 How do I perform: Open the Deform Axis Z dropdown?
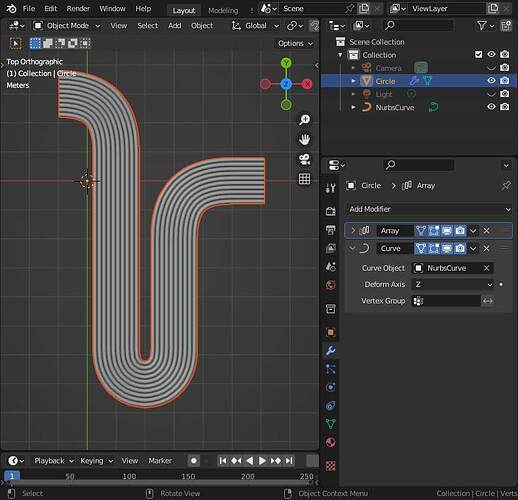coord(453,284)
